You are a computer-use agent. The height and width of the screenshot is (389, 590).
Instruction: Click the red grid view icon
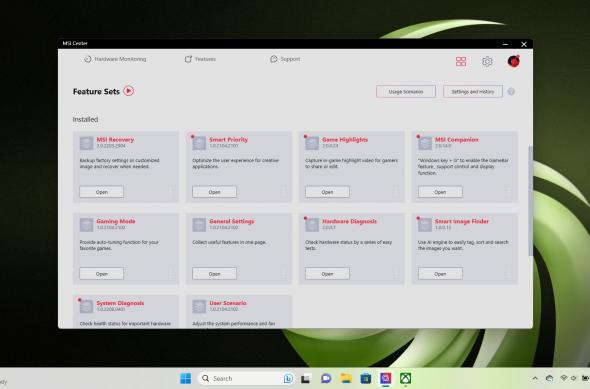coord(461,61)
